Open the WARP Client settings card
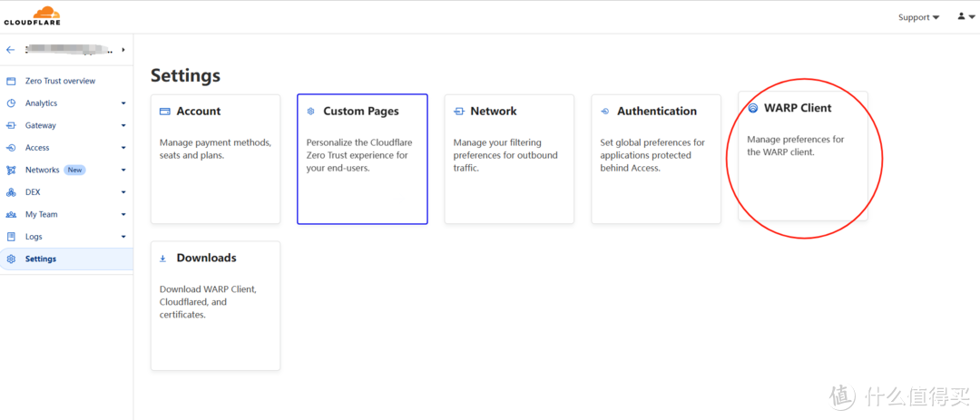Screen dimensions: 980x420 (x=803, y=156)
